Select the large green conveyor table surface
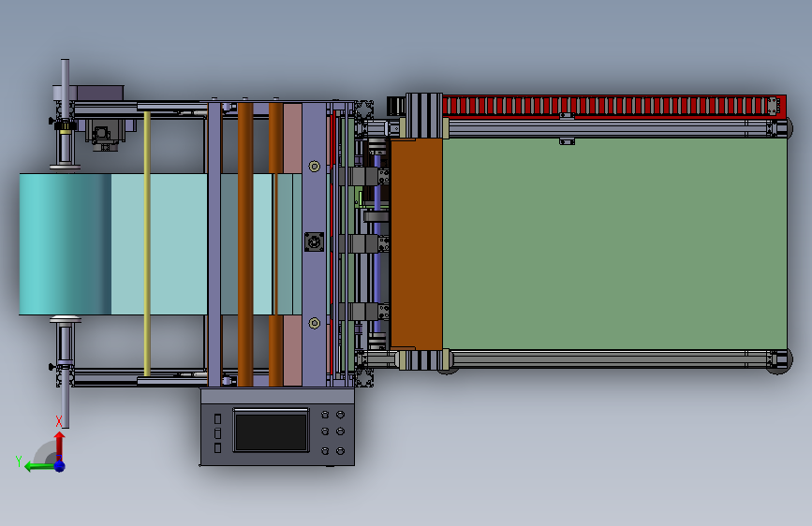The image size is (812, 526). (614, 243)
